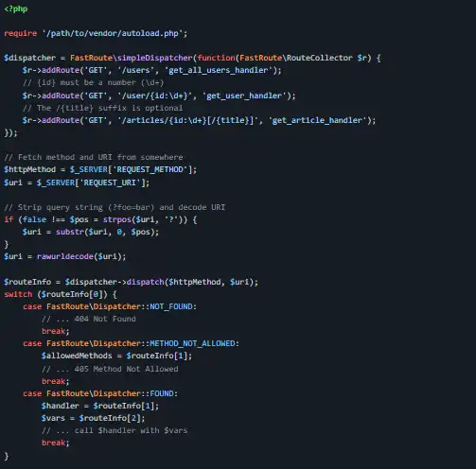
Task: Click the 'dispatch' method call
Action: (145, 282)
